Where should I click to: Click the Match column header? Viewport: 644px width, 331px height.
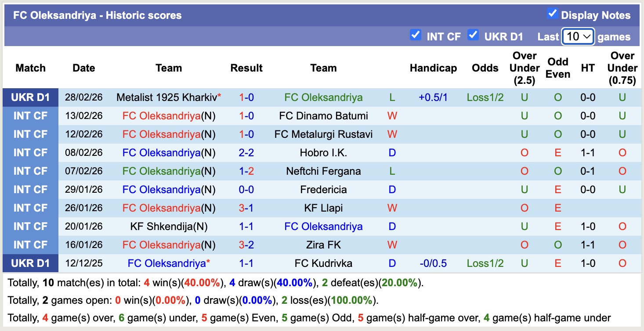point(30,68)
